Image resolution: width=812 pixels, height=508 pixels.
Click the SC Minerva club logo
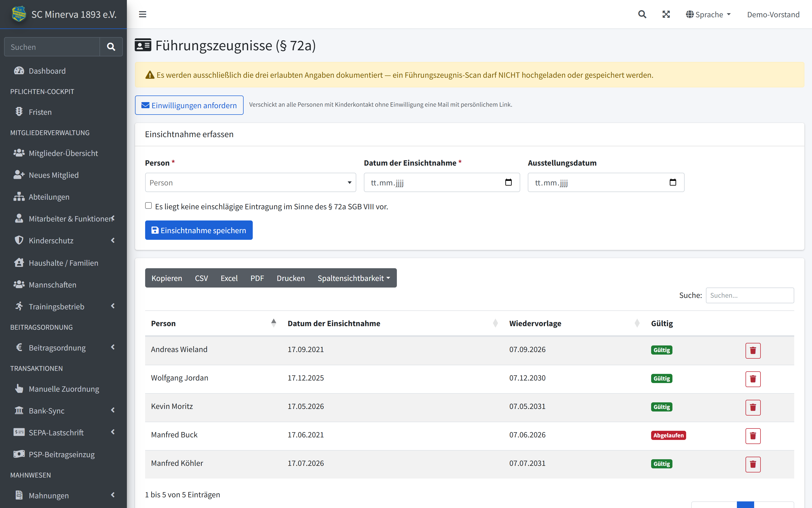pyautogui.click(x=19, y=14)
